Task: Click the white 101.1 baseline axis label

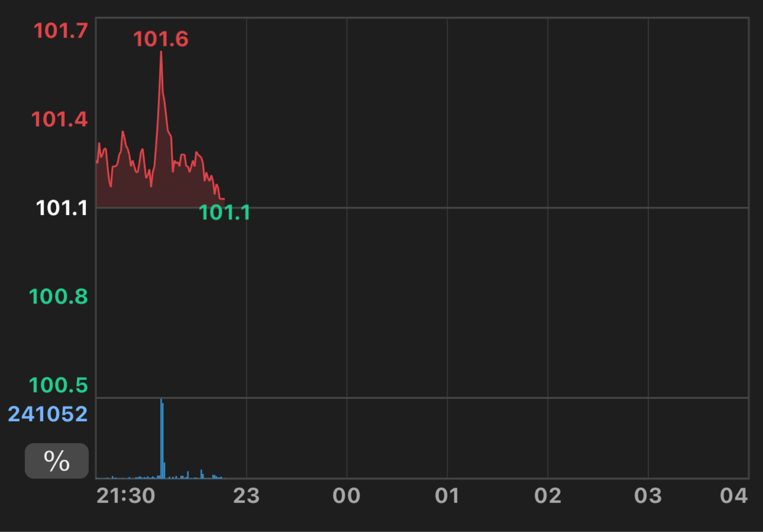Action: (61, 208)
